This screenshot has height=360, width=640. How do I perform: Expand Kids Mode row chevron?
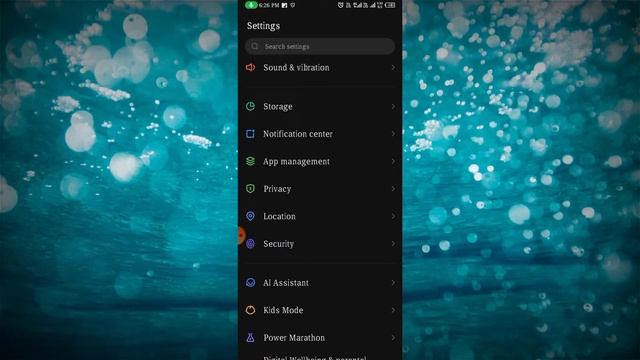[x=393, y=310]
